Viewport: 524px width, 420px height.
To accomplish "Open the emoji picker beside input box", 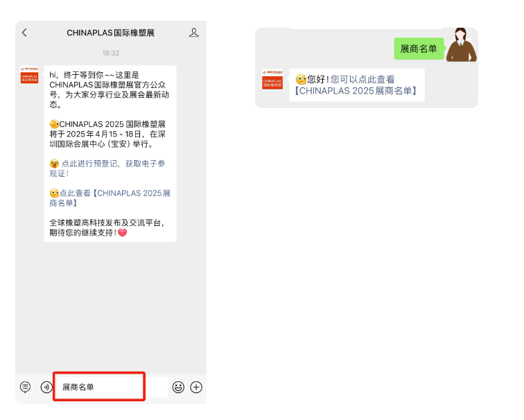I will (178, 387).
